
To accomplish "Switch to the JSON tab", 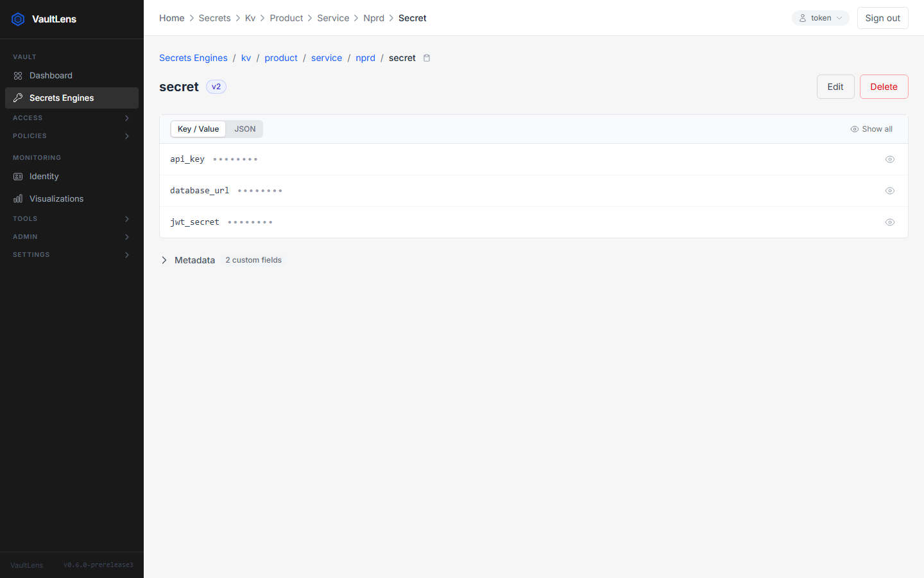I will tap(244, 129).
